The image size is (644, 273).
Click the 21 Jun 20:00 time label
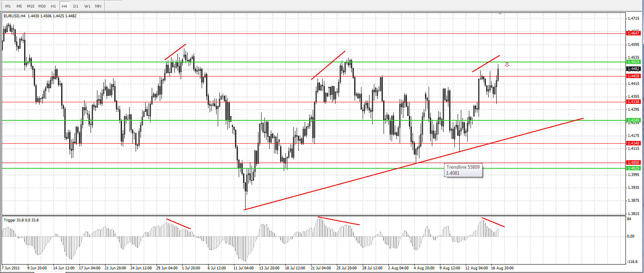coord(115,268)
